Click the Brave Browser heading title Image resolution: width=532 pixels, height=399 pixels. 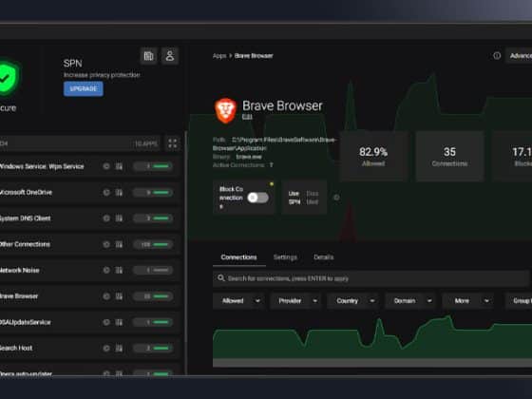(x=282, y=105)
